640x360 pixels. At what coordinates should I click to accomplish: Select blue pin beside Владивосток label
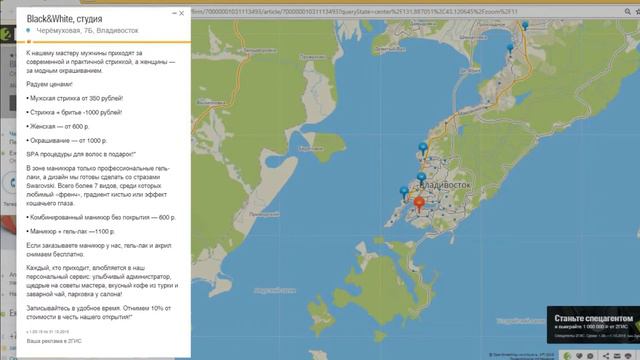[x=422, y=178]
